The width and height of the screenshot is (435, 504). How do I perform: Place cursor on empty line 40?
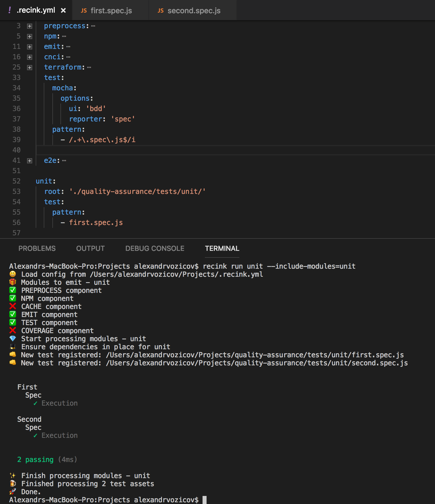pos(235,150)
